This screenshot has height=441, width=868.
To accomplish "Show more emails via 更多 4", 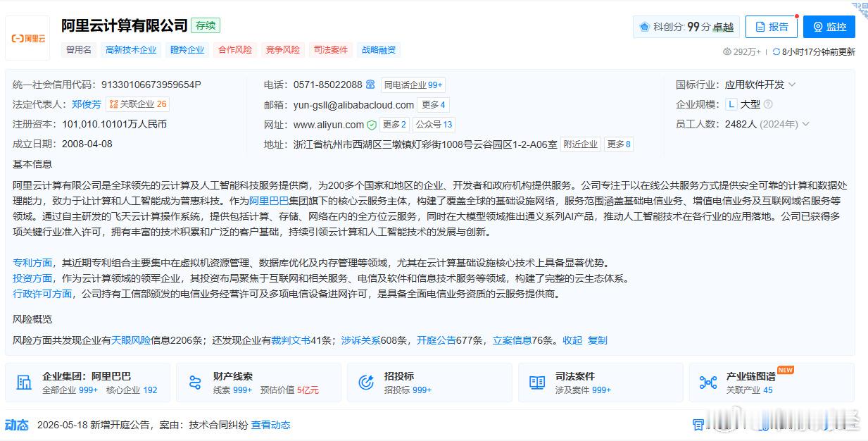I will point(434,105).
